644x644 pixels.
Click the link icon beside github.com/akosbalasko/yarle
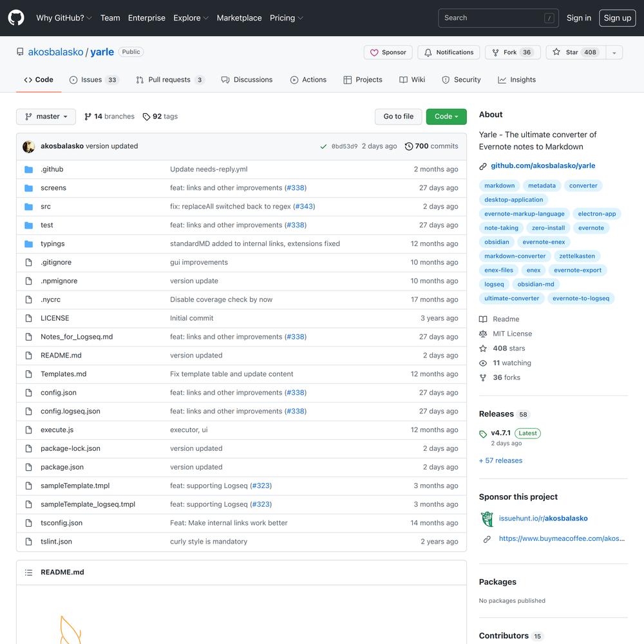(483, 166)
